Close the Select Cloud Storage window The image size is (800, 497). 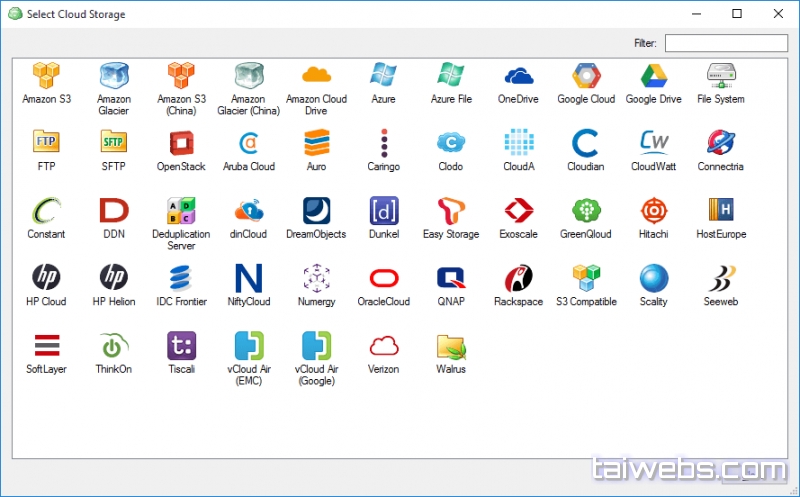coord(777,14)
